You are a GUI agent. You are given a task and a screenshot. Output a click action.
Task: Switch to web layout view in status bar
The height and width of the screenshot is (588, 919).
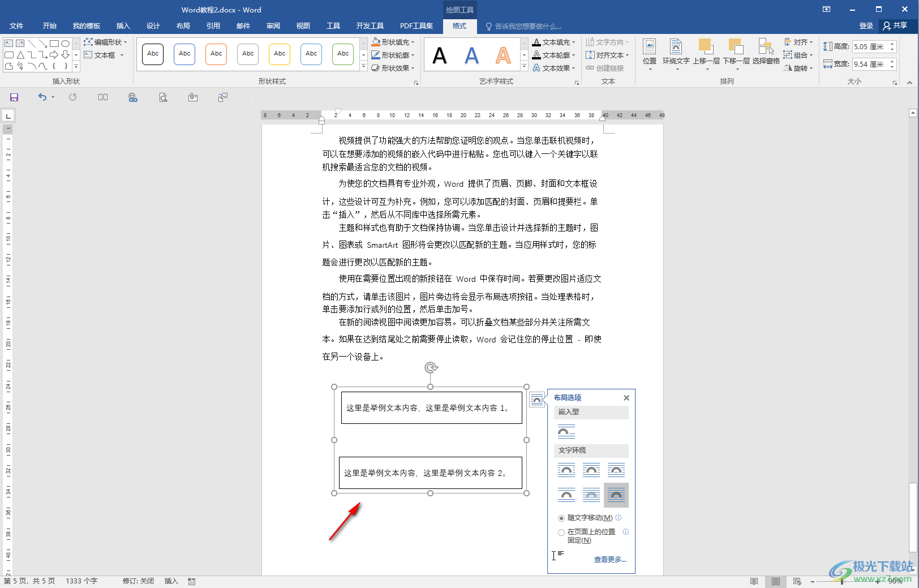coord(797,581)
